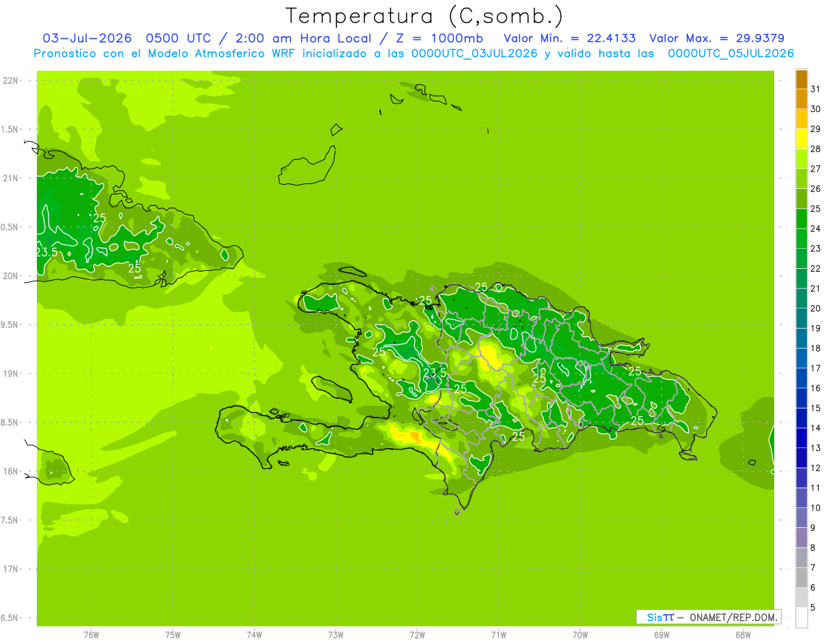
Task: Click the 23.5 contour label in Haiti
Action: [435, 372]
